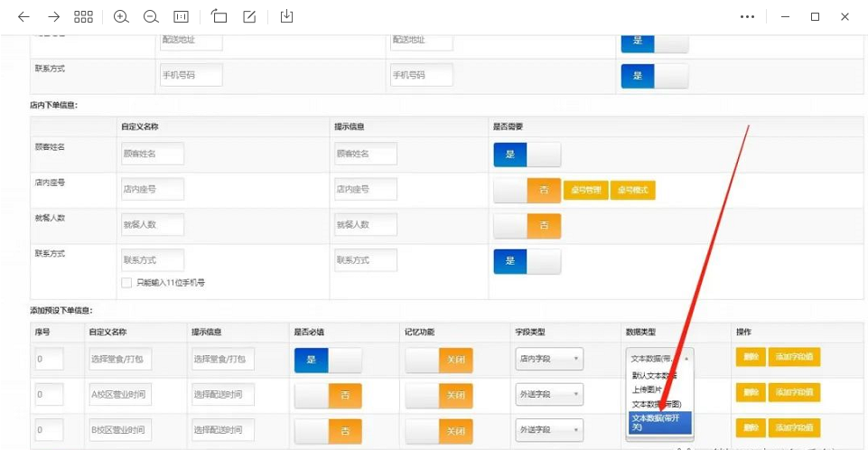This screenshot has height=450, width=868.
Task: Go back using the left arrow icon
Action: (23, 16)
